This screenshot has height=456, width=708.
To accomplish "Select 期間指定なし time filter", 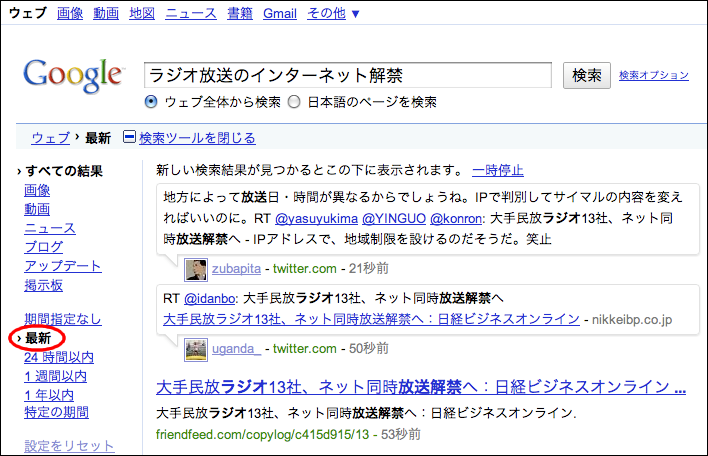I will [x=63, y=319].
